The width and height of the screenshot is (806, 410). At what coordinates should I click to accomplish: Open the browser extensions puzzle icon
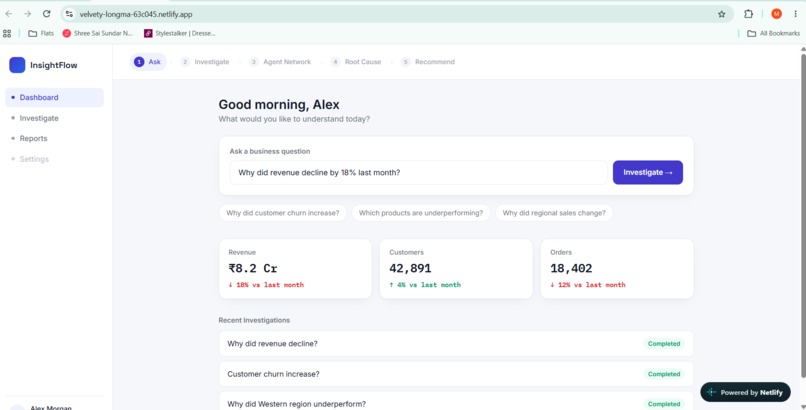(x=748, y=14)
